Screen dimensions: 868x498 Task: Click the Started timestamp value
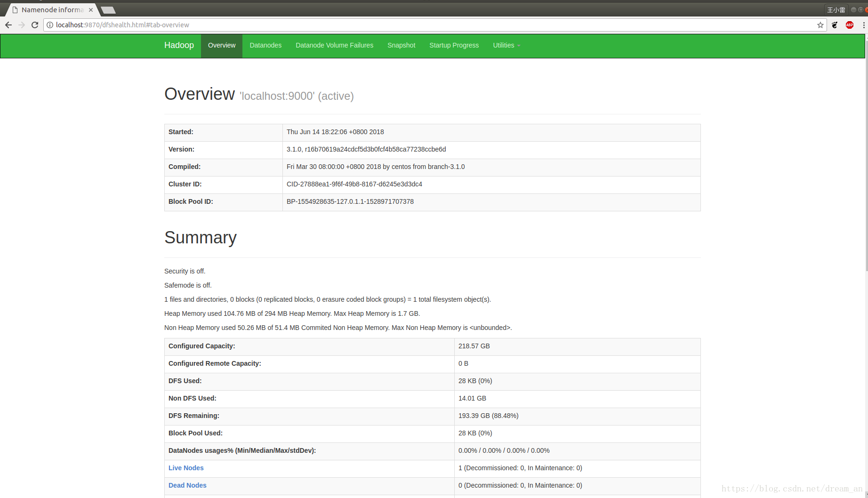[335, 132]
